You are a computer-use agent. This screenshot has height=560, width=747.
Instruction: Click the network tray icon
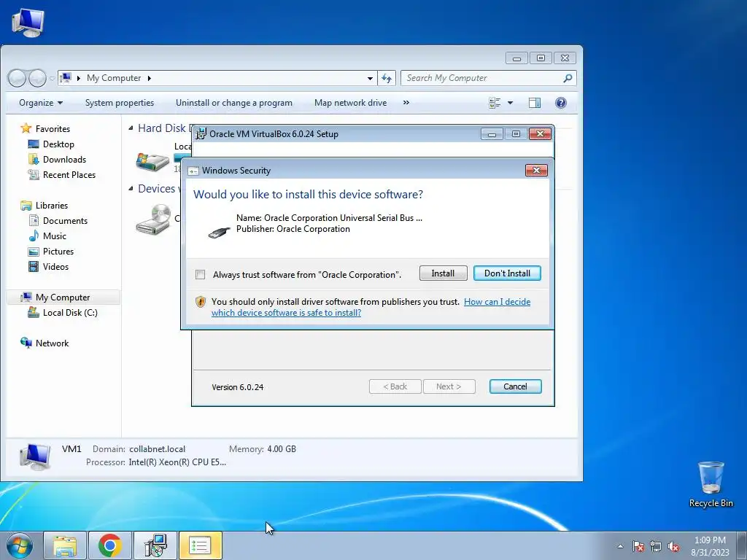[x=656, y=546]
